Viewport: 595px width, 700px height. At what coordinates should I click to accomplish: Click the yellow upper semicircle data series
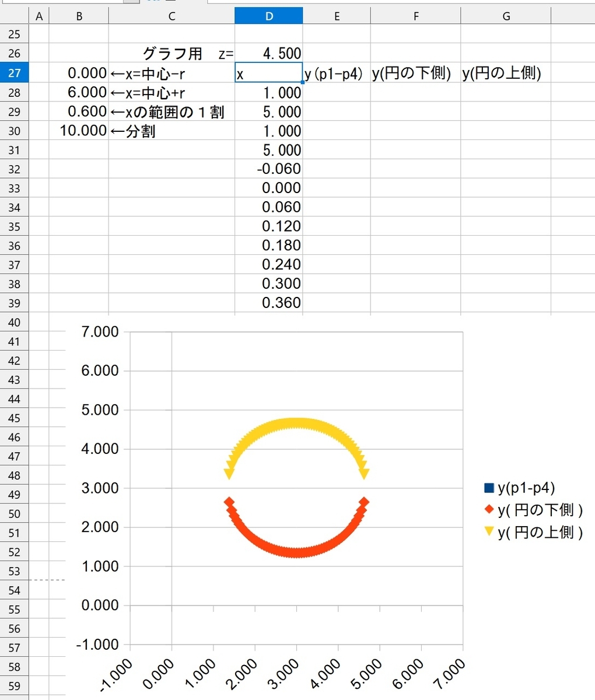coord(296,423)
